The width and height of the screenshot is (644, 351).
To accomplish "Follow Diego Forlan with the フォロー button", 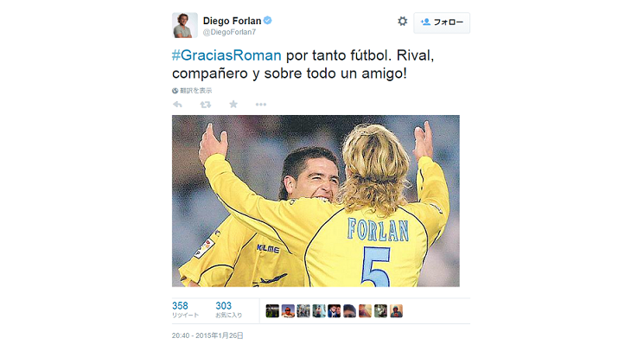I will coord(442,22).
